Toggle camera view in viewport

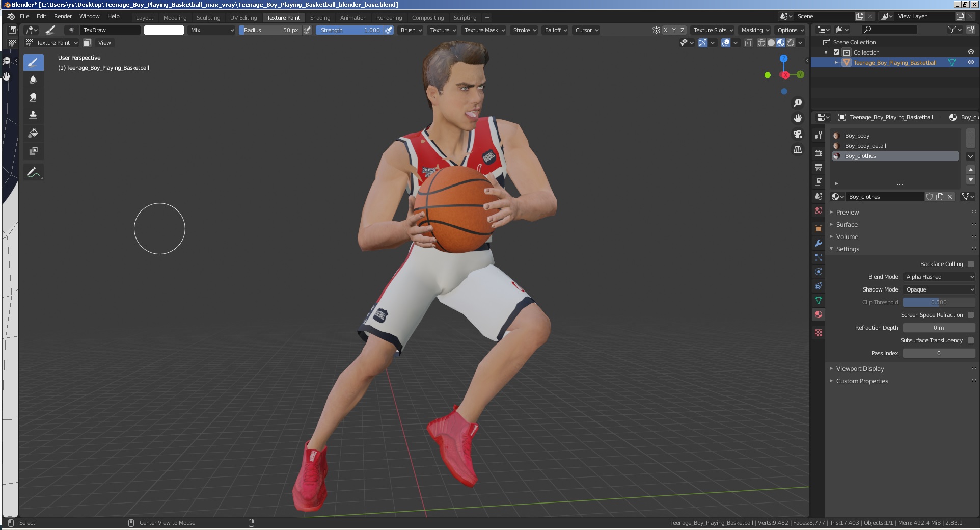798,134
